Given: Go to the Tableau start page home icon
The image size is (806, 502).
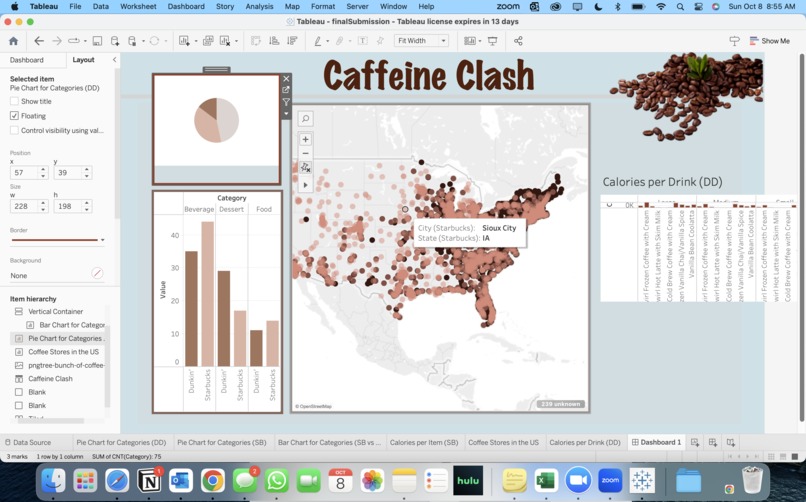Looking at the screenshot, I should pyautogui.click(x=14, y=41).
